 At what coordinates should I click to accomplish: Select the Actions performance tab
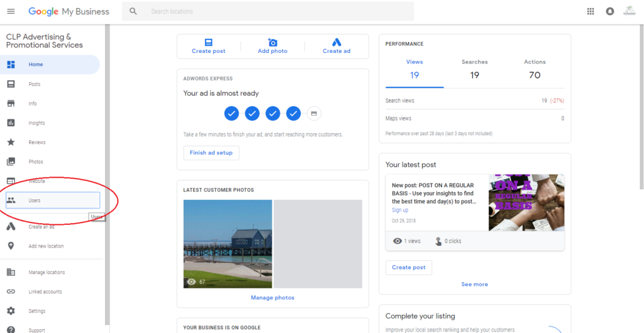point(535,69)
